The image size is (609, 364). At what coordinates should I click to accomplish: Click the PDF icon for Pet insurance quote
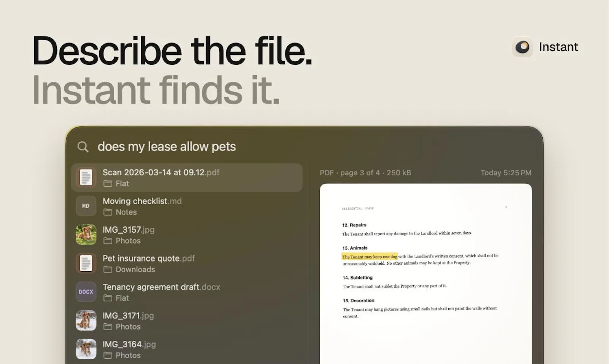(86, 263)
